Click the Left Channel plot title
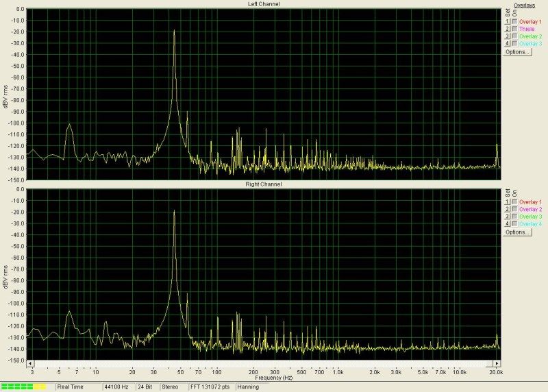Screen dimensions: 548x392 [x=264, y=4]
